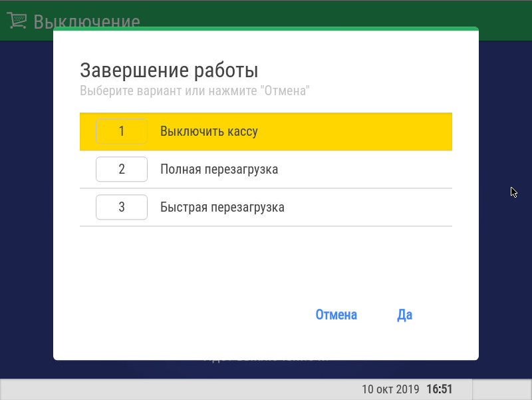Click the date "10 окт 2019"
This screenshot has width=532, height=400.
coord(390,389)
